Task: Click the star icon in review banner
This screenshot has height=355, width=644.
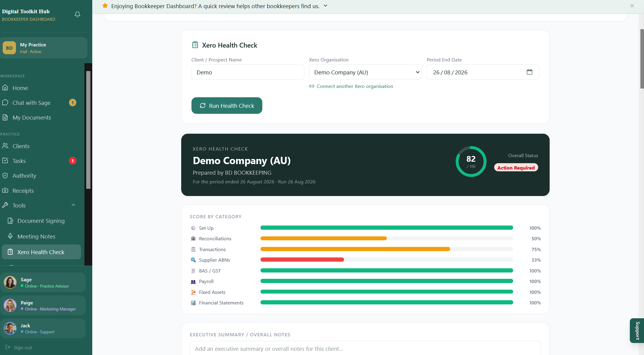Action: coord(105,6)
